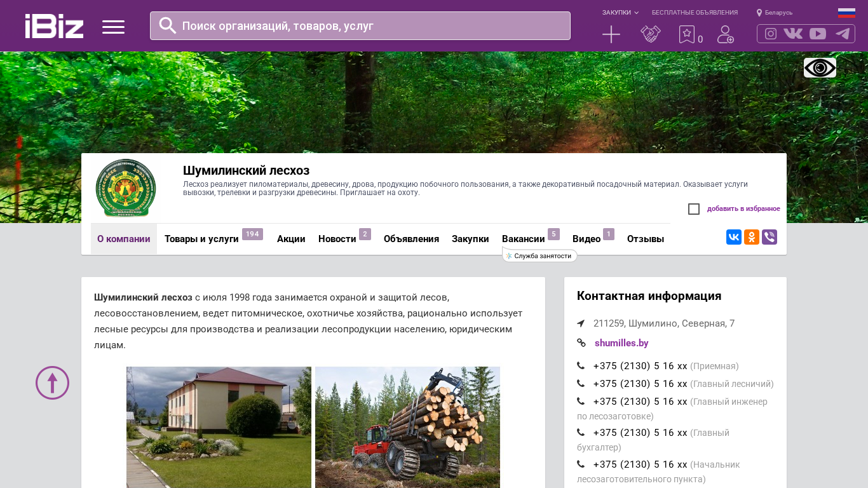Click the address arrow icon
This screenshot has width=868, height=488.
581,323
